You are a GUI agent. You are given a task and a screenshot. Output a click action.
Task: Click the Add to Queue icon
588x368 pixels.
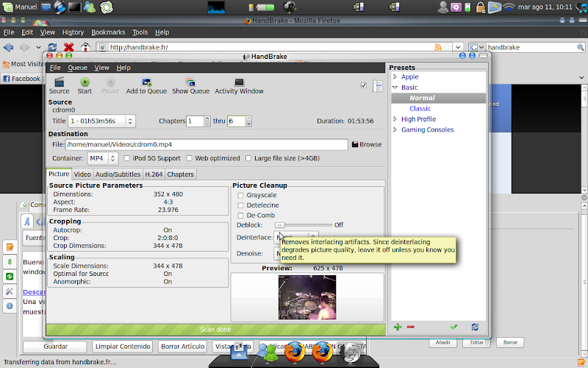pyautogui.click(x=146, y=82)
